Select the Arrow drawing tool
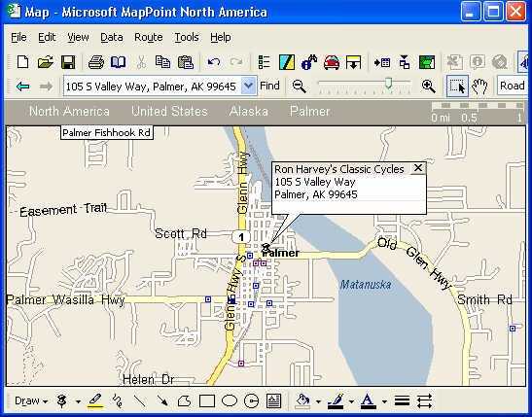 (x=162, y=401)
